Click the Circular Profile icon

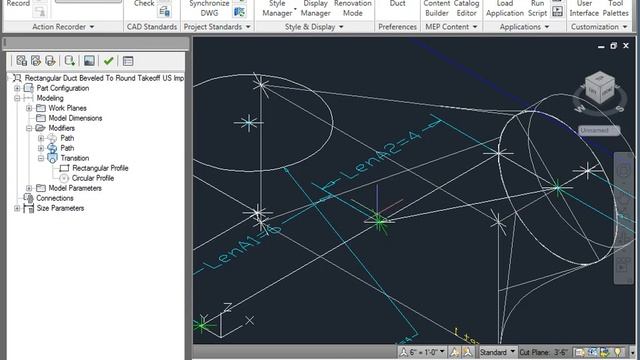(64, 178)
